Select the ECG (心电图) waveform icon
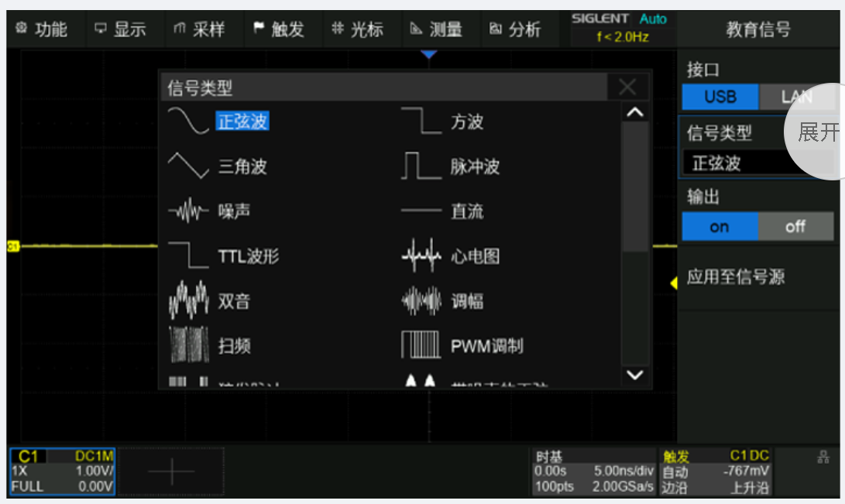Viewport: 845px width, 504px height. (421, 255)
